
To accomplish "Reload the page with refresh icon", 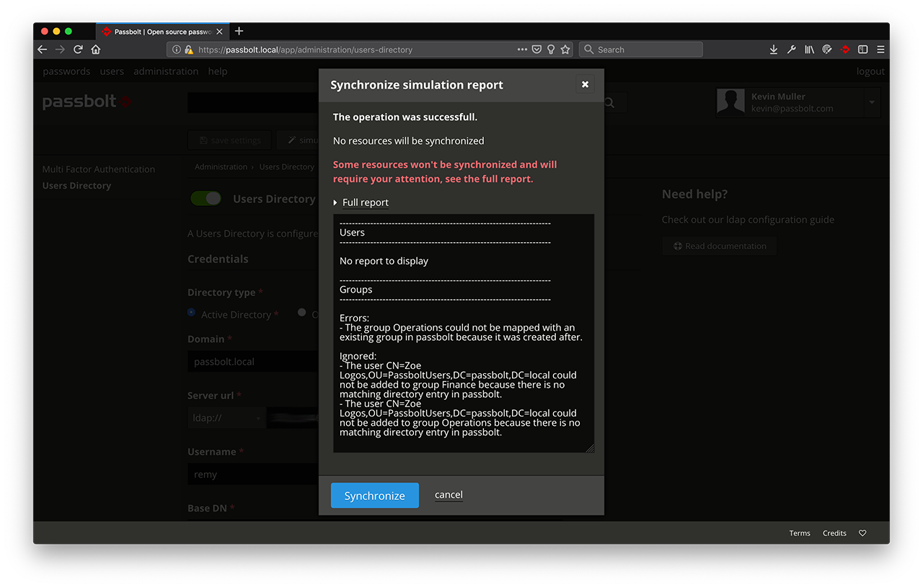I will tap(78, 50).
